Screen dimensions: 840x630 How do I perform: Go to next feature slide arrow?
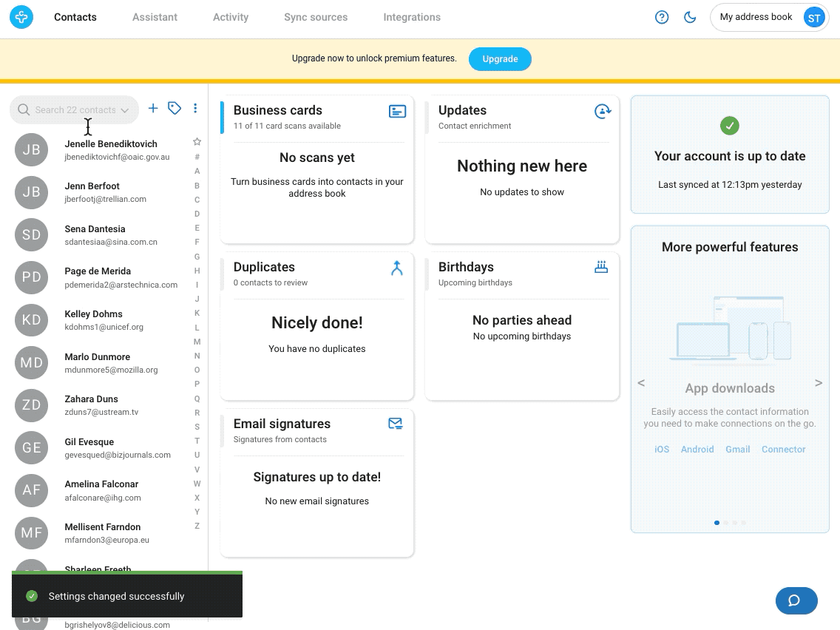point(819,382)
